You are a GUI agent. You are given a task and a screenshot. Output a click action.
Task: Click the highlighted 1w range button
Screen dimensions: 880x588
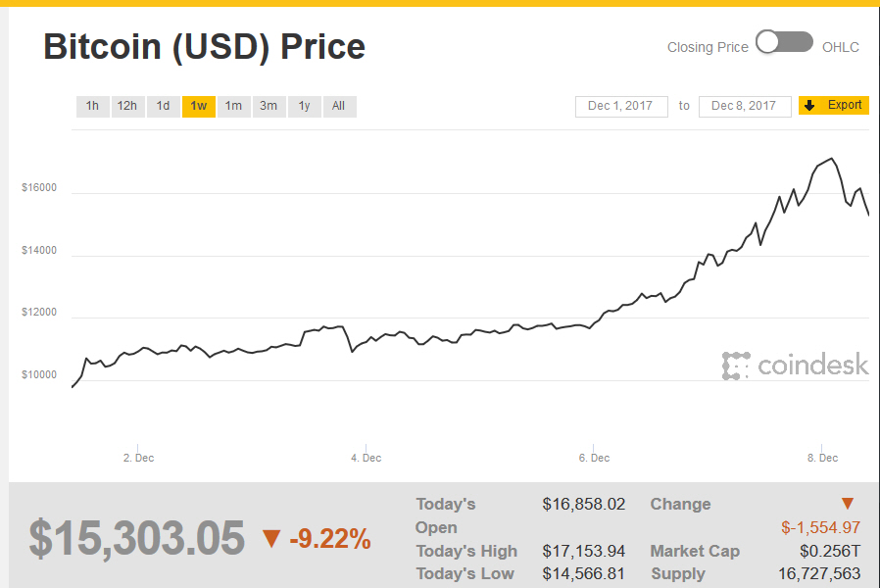pyautogui.click(x=198, y=106)
